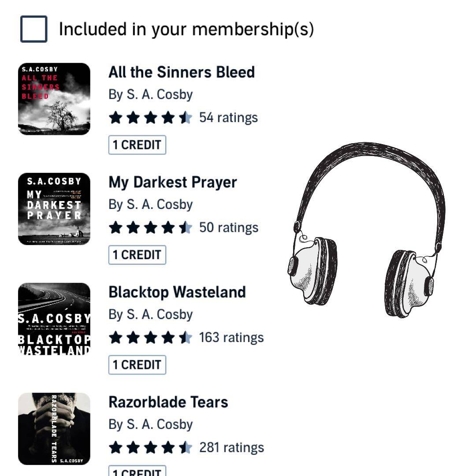
Task: Click star rating for Razorblade Tears
Action: click(150, 448)
